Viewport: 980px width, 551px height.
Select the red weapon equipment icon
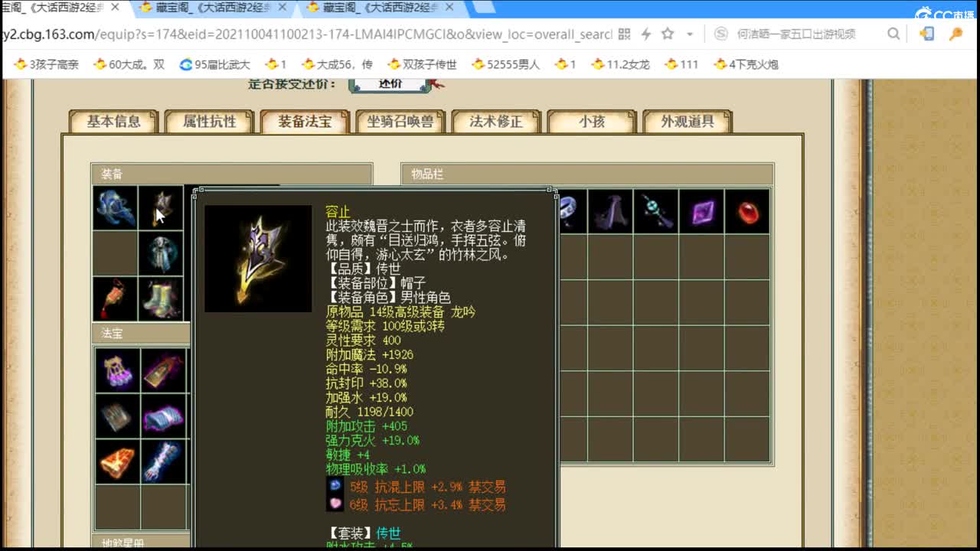115,299
